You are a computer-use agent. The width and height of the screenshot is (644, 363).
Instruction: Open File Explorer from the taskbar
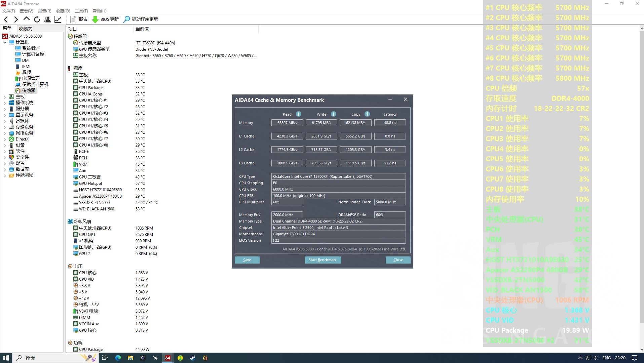pos(130,358)
